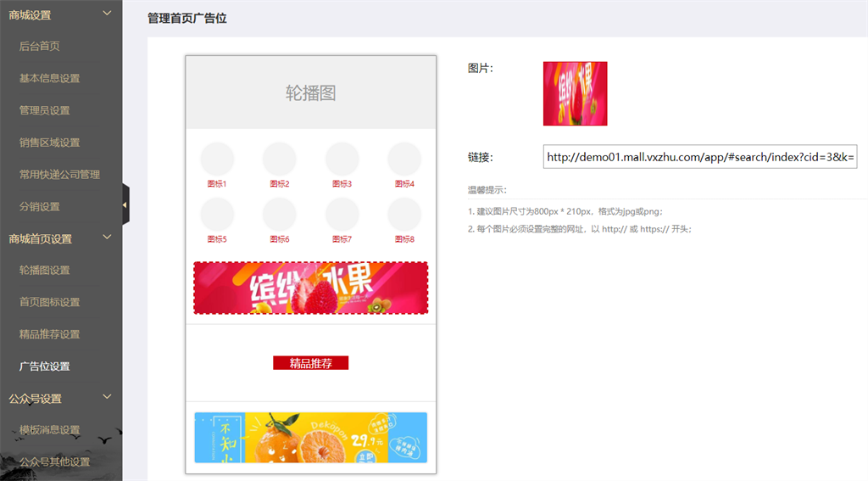Go to 首页图标设置 menu item

coord(49,302)
